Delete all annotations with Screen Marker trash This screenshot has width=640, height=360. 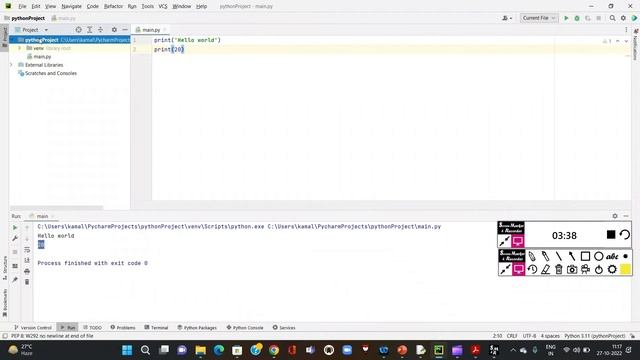pyautogui.click(x=559, y=269)
